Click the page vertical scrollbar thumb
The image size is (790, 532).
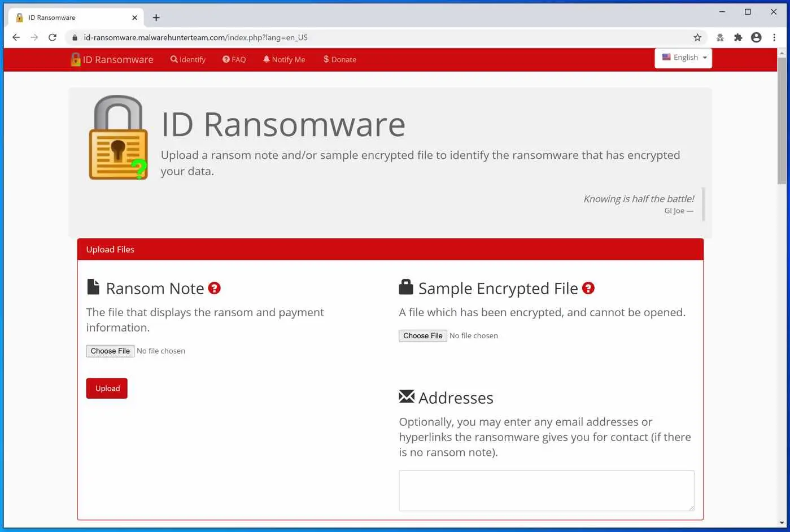tap(782, 120)
